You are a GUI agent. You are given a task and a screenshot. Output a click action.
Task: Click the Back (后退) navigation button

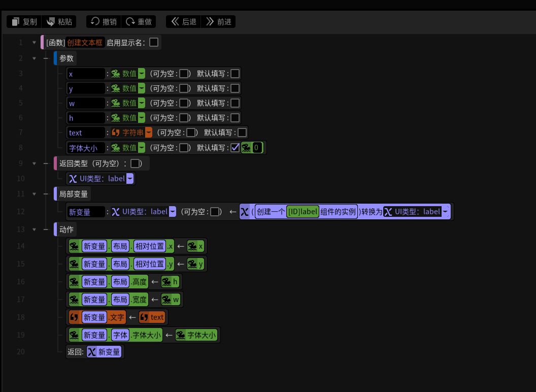(183, 22)
